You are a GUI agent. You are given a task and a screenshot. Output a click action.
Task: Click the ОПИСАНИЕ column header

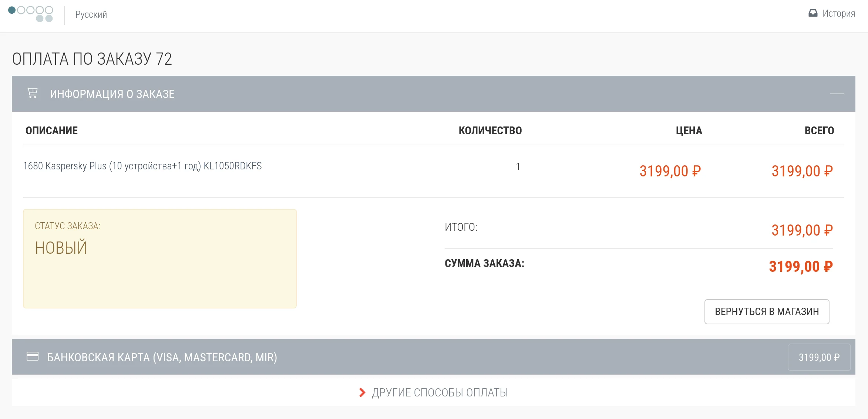51,131
